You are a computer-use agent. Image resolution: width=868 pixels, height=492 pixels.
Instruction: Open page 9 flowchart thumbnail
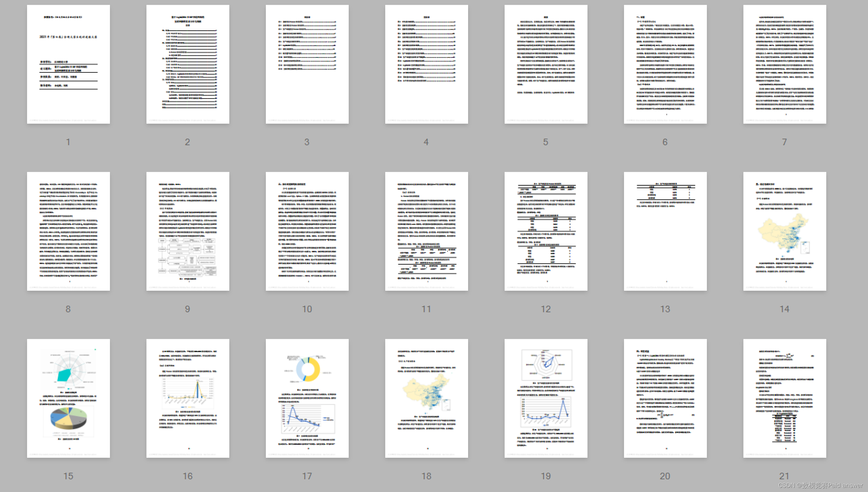coord(188,231)
